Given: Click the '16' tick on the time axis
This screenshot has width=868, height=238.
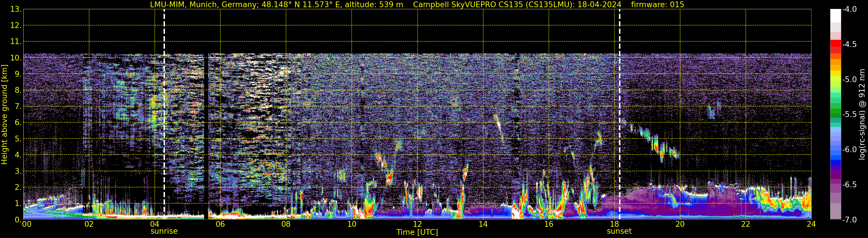Looking at the screenshot, I should coord(548,224).
